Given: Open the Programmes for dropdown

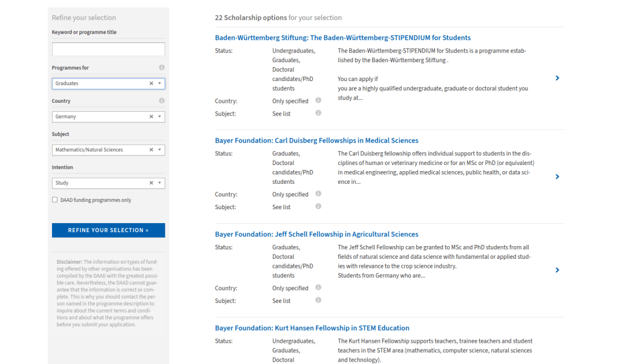Looking at the screenshot, I should pos(160,83).
